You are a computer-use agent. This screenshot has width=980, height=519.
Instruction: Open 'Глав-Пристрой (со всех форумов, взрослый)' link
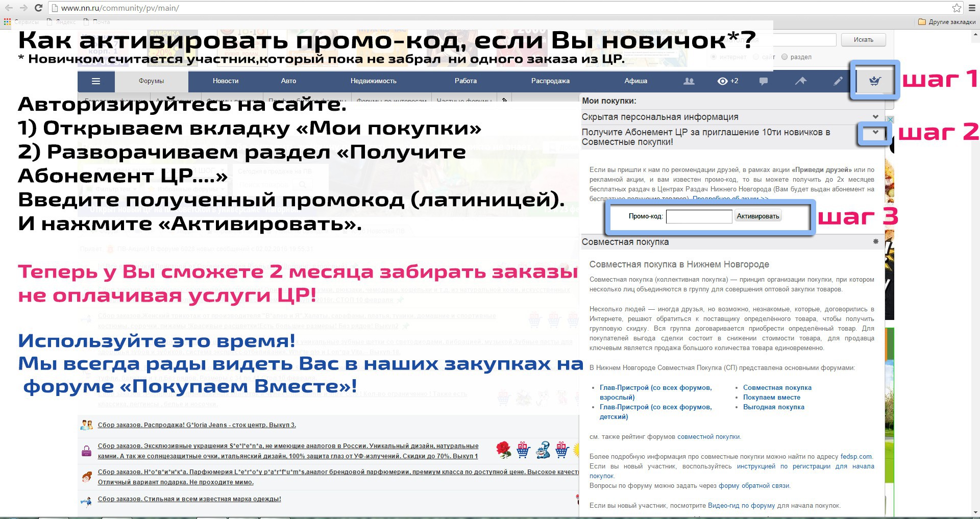click(656, 392)
